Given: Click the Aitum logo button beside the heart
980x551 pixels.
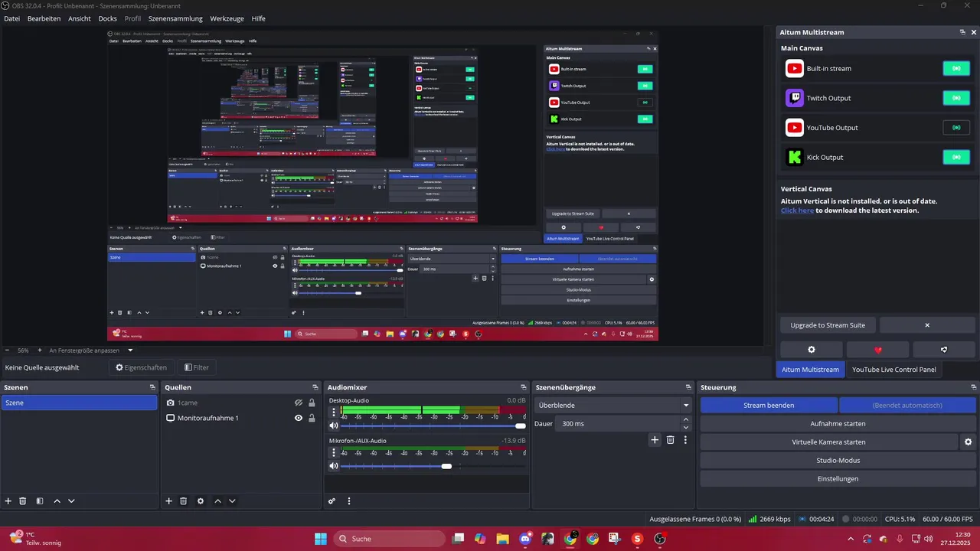Looking at the screenshot, I should point(944,350).
